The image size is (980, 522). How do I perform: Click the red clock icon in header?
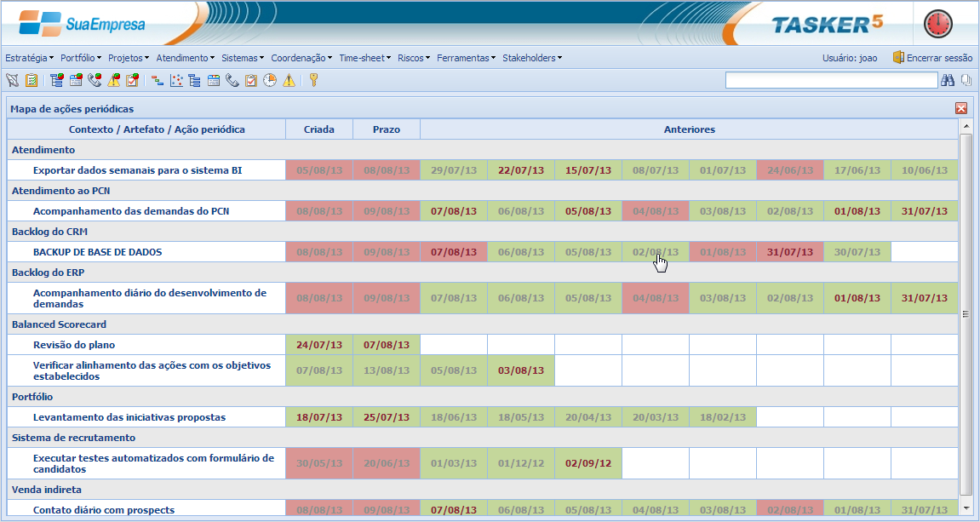point(938,24)
